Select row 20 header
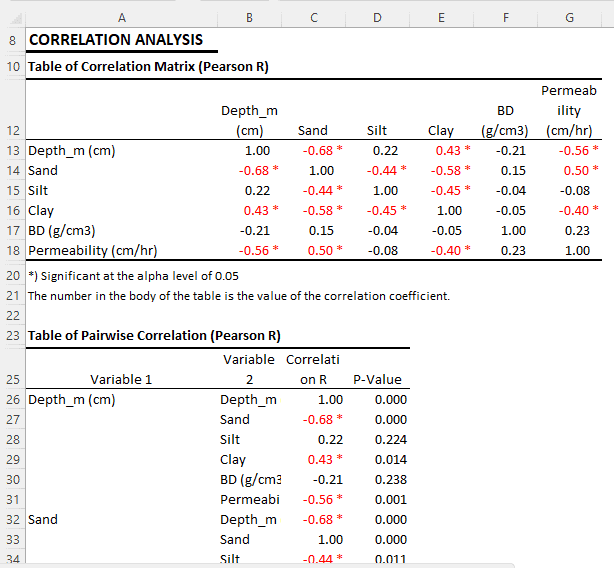Viewport: 614px width, 568px height. point(12,276)
